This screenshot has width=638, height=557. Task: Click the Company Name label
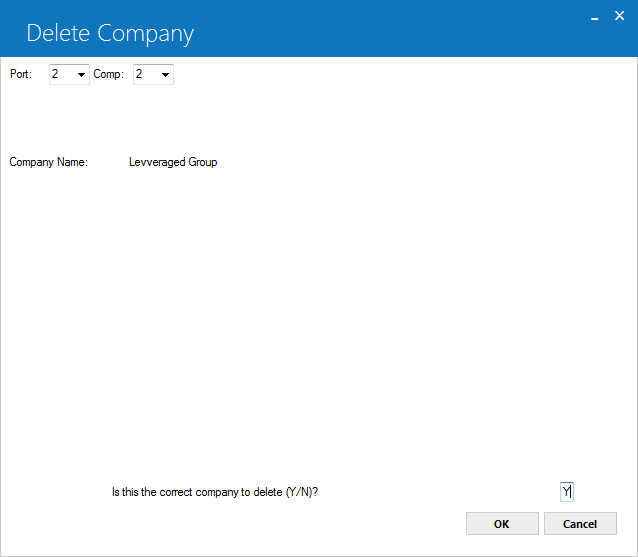[x=48, y=162]
